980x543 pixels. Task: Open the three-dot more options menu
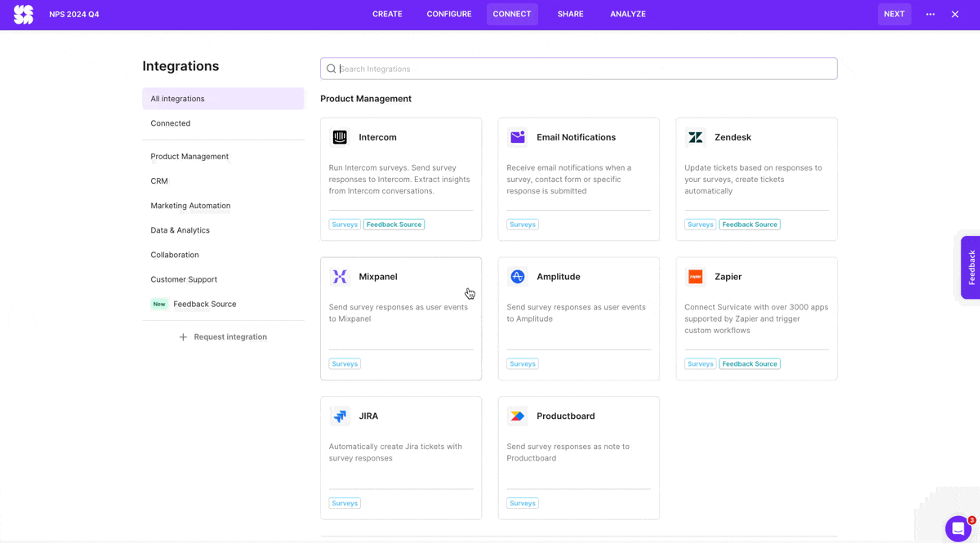[930, 14]
